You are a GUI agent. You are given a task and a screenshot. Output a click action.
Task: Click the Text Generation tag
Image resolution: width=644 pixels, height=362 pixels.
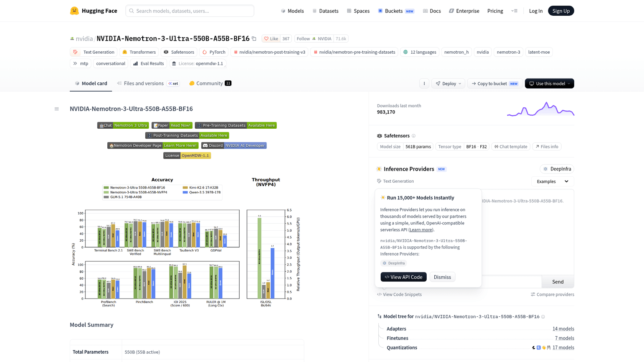pyautogui.click(x=94, y=52)
